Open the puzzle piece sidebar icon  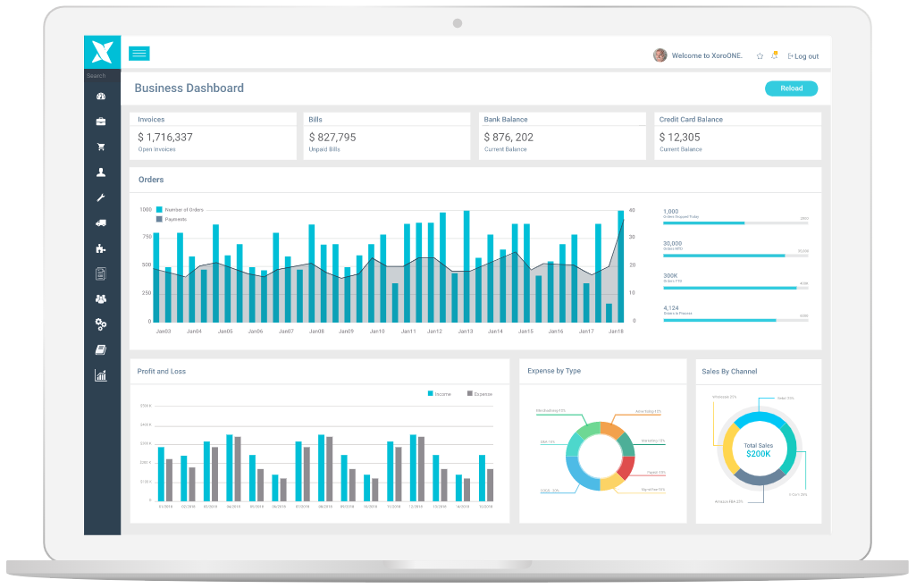click(x=101, y=248)
